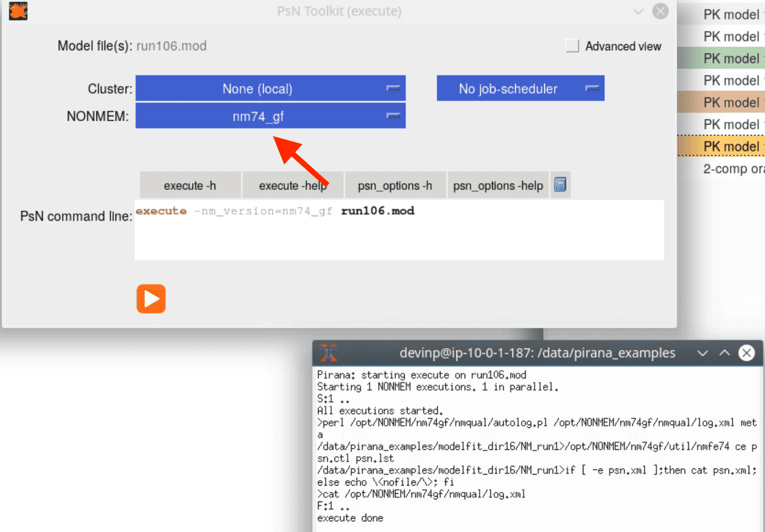Open the calculator tool beside psn_options -help
Image resolution: width=765 pixels, height=532 pixels.
tap(560, 184)
